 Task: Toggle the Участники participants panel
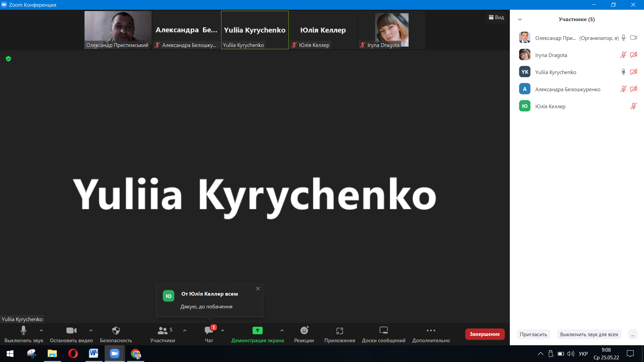(163, 334)
